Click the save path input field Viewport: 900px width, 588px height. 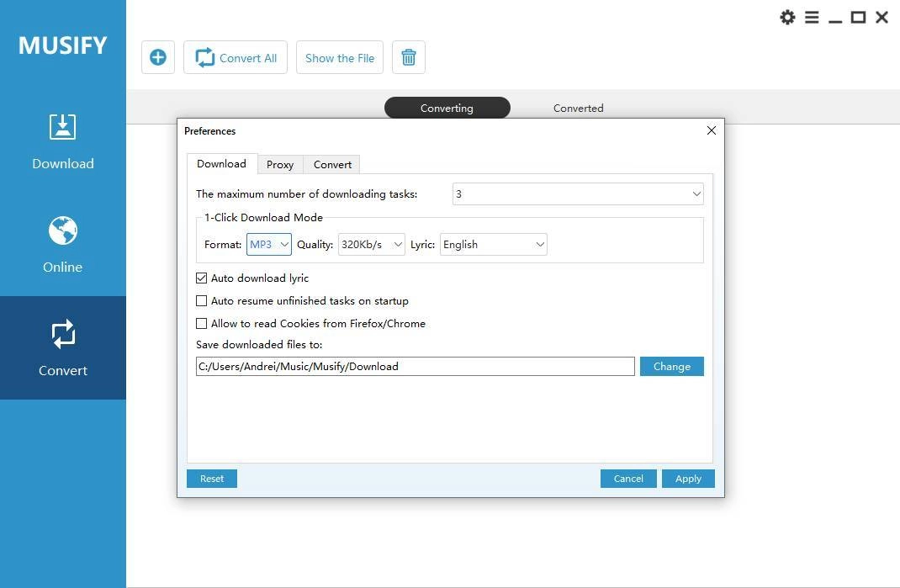pyautogui.click(x=415, y=367)
